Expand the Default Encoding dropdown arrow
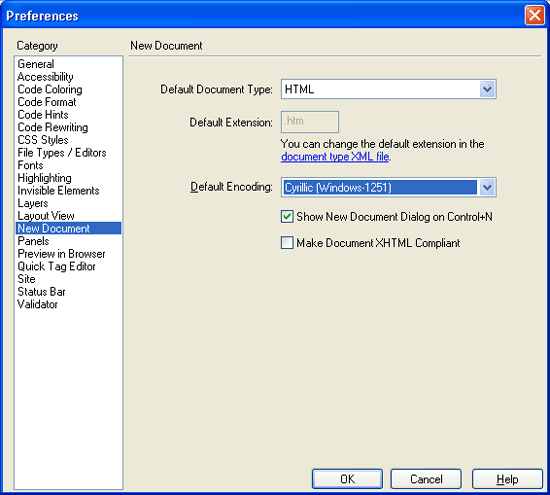This screenshot has height=495, width=550. point(487,187)
